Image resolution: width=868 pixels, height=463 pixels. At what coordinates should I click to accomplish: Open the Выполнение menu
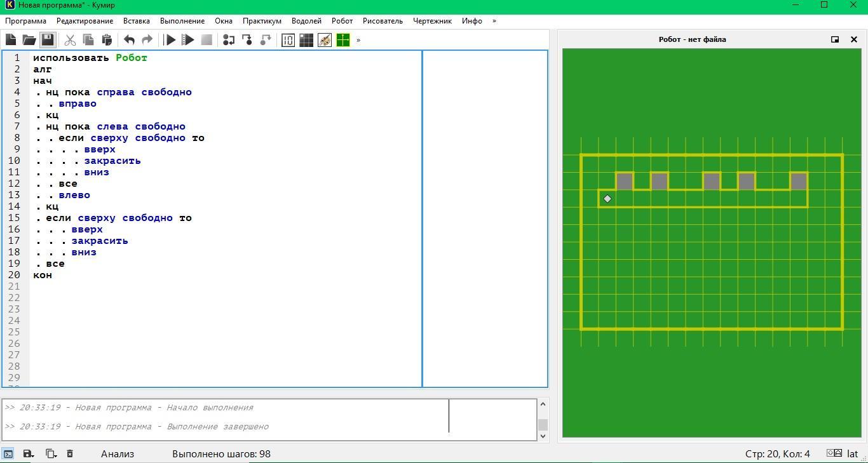[x=182, y=21]
